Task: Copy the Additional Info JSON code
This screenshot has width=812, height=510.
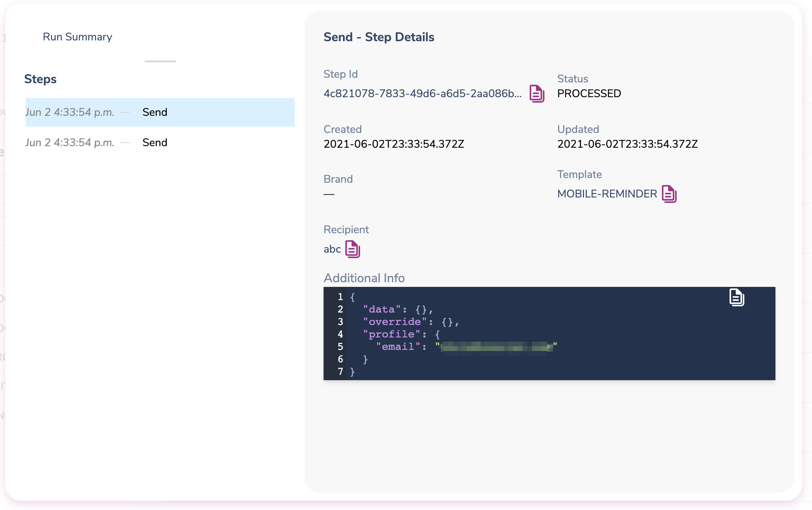Action: [736, 298]
